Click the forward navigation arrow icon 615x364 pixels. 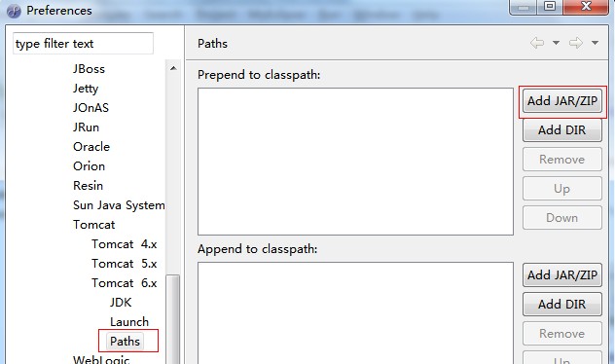pos(576,43)
